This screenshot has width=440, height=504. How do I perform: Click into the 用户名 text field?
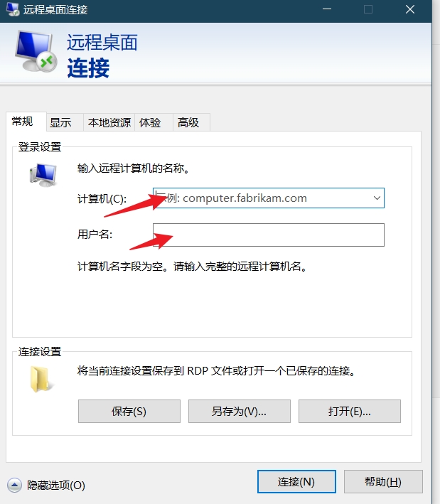pos(269,235)
